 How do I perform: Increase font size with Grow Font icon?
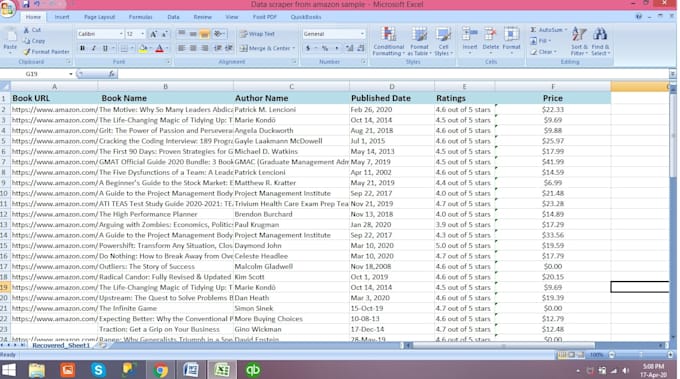154,34
